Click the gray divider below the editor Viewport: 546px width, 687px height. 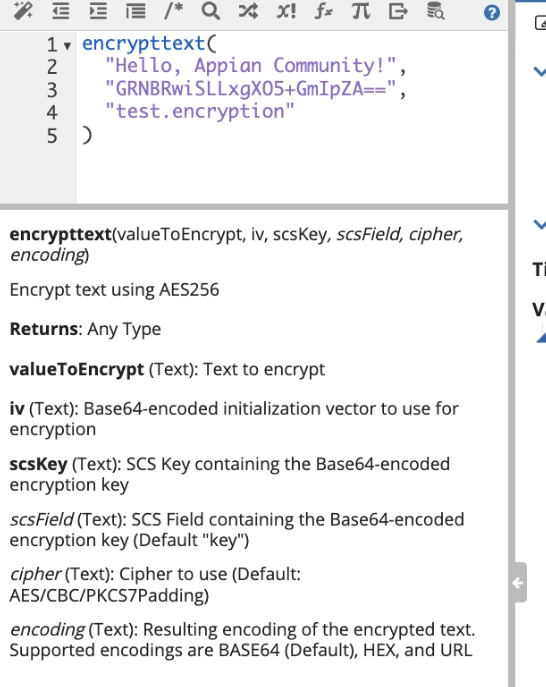click(254, 206)
